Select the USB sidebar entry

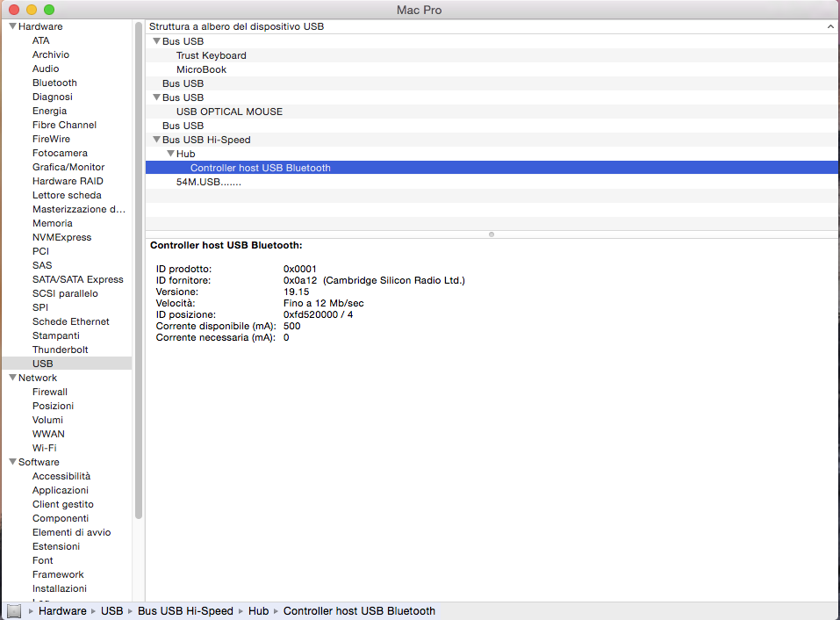click(67, 364)
